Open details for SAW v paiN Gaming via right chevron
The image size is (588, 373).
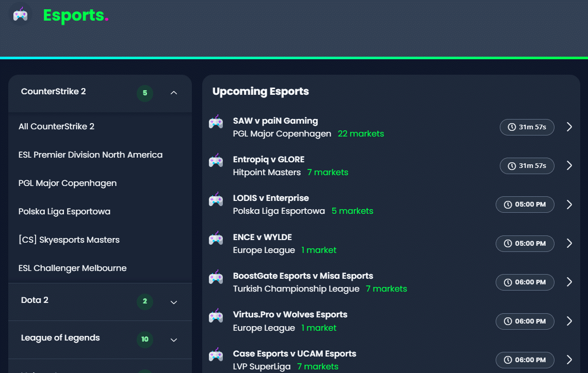(x=569, y=127)
